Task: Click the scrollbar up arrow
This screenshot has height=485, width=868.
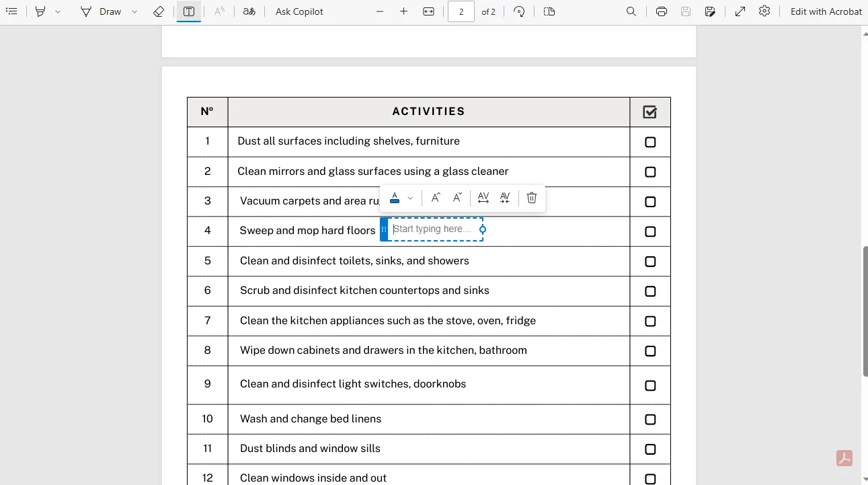Action: [x=865, y=33]
